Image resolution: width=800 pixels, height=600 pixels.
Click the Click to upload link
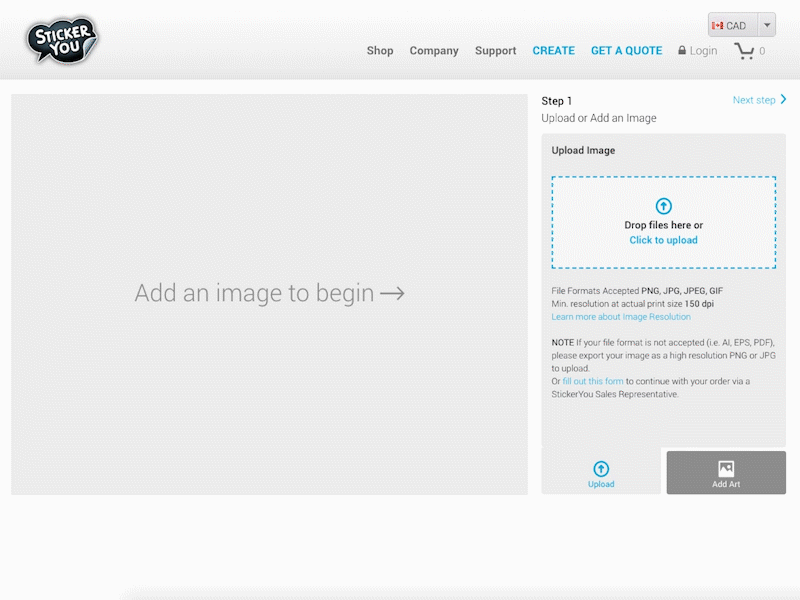663,240
